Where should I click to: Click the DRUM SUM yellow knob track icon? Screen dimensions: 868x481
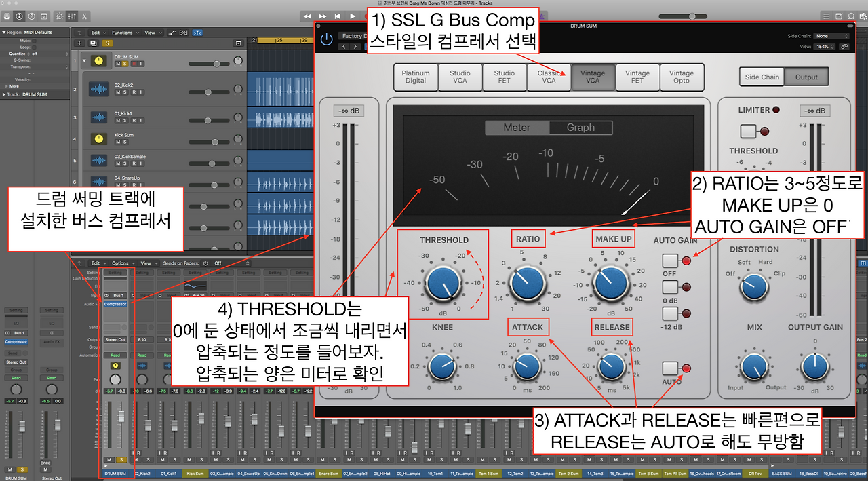tap(100, 61)
